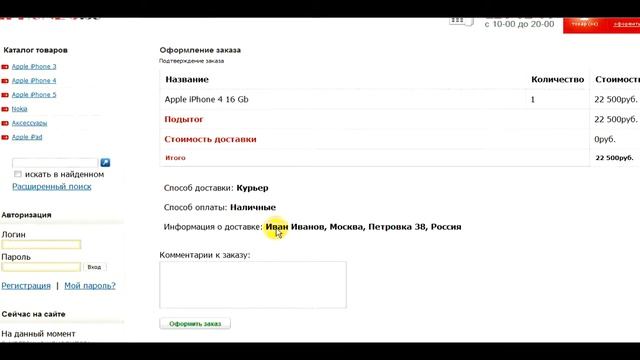The height and width of the screenshot is (360, 640).
Task: Toggle 'искать в найденном' checkbox
Action: click(18, 174)
